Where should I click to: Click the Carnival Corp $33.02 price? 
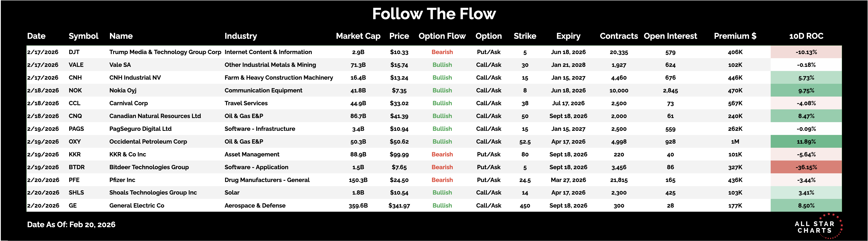point(399,103)
